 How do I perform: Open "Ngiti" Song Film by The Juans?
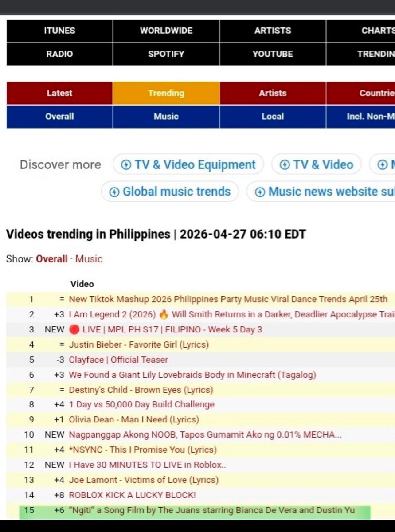coord(212,510)
